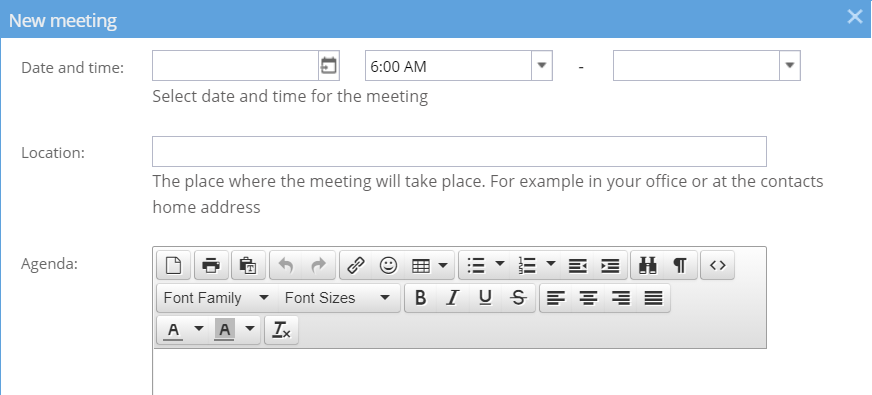Apply the text color A button
The width and height of the screenshot is (872, 395).
click(174, 330)
